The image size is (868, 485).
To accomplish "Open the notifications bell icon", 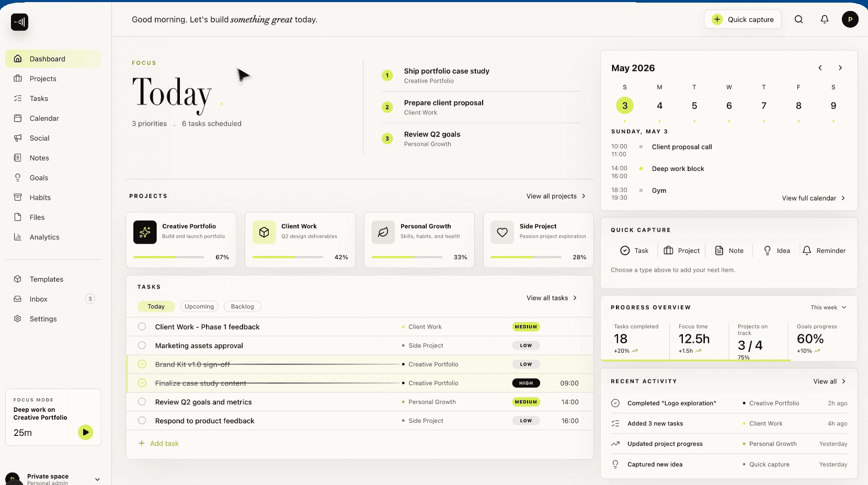I will tap(825, 19).
